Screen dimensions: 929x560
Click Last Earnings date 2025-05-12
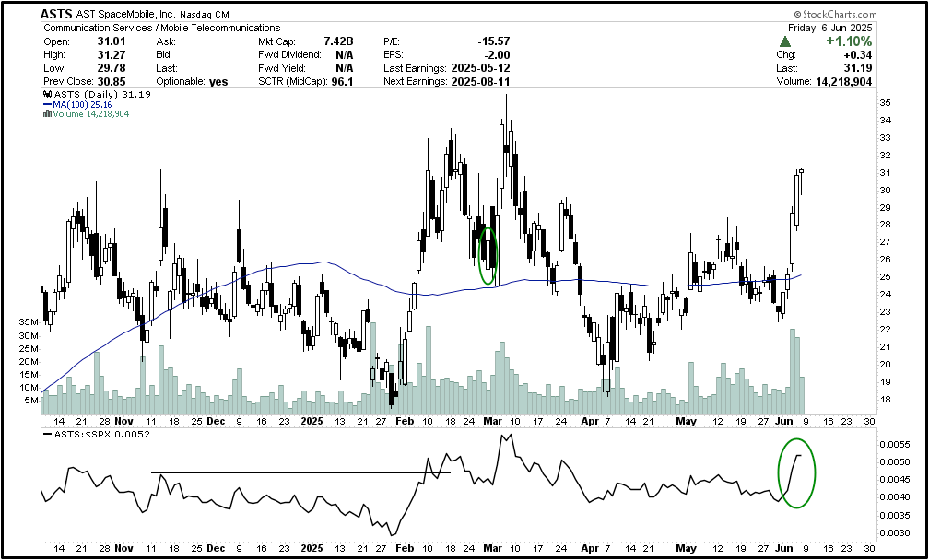[x=480, y=68]
